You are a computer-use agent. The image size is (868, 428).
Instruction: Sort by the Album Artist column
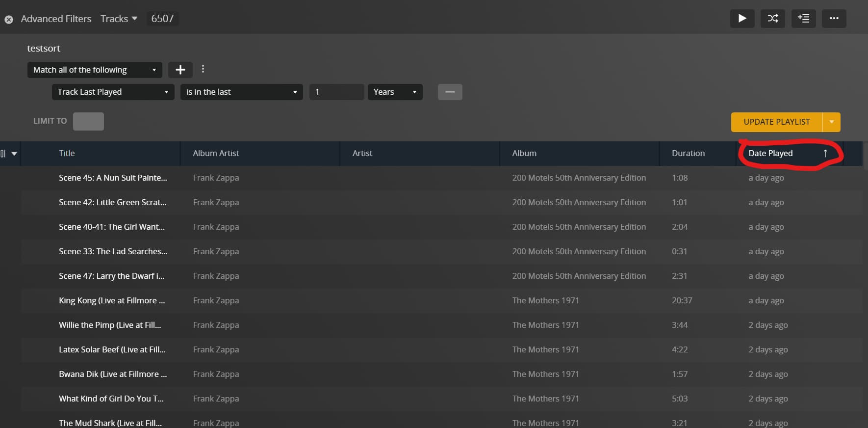(216, 153)
